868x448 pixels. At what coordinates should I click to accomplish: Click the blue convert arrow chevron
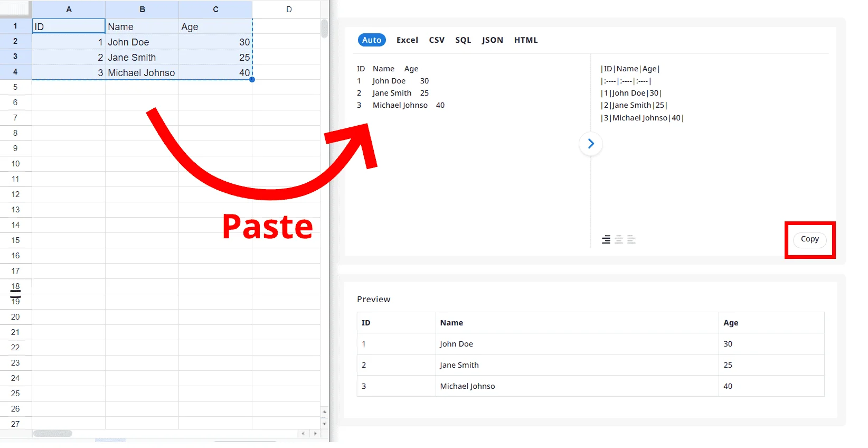pyautogui.click(x=591, y=144)
